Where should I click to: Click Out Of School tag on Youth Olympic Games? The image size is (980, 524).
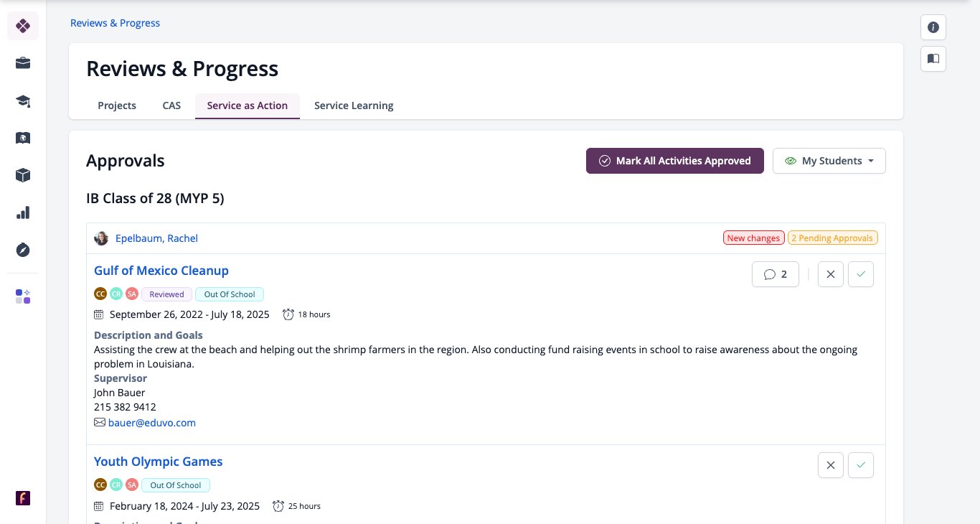[x=176, y=485]
